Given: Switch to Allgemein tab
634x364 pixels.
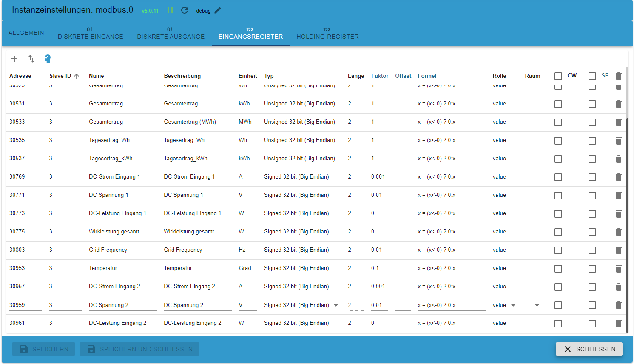Looking at the screenshot, I should [26, 33].
